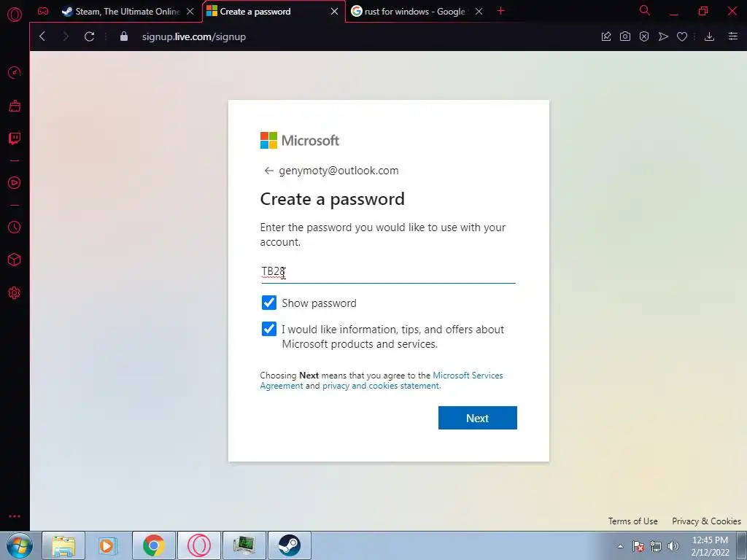
Task: Open Windows Start menu orb
Action: 19,545
